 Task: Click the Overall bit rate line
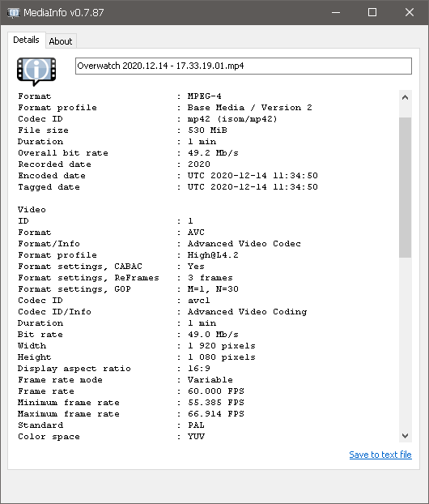pos(128,153)
